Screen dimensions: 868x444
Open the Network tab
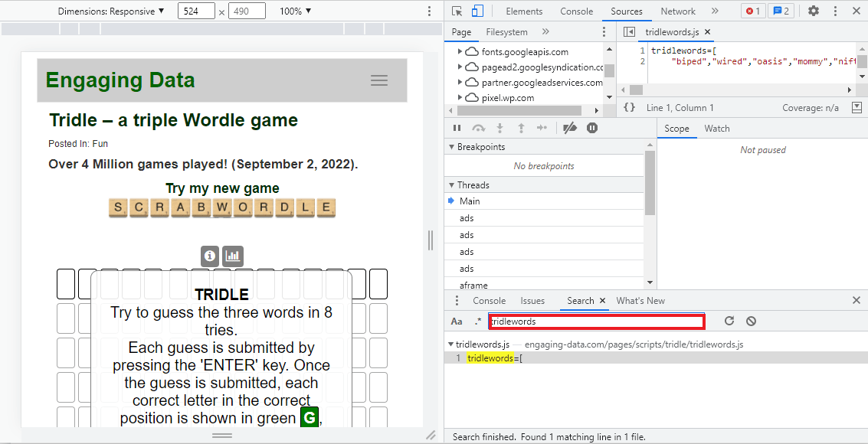click(677, 11)
